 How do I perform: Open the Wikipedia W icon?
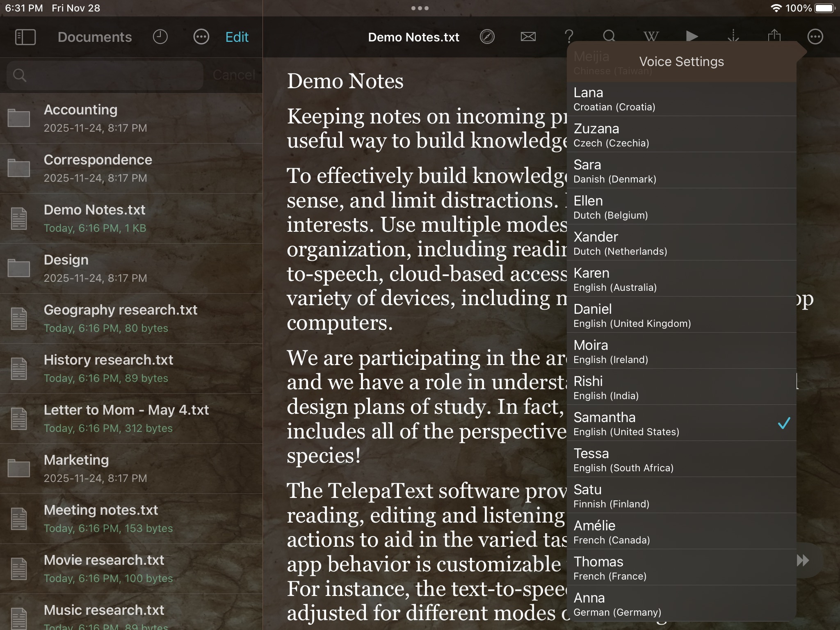[651, 37]
